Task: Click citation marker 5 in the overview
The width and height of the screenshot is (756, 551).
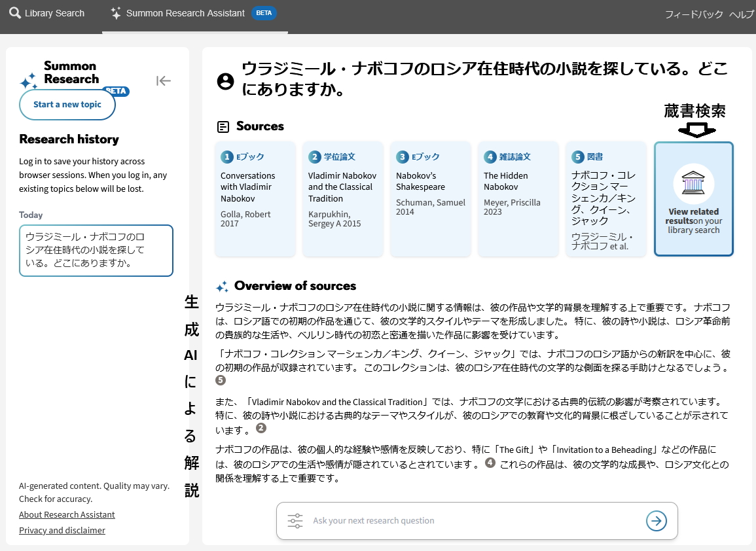Action: click(221, 380)
